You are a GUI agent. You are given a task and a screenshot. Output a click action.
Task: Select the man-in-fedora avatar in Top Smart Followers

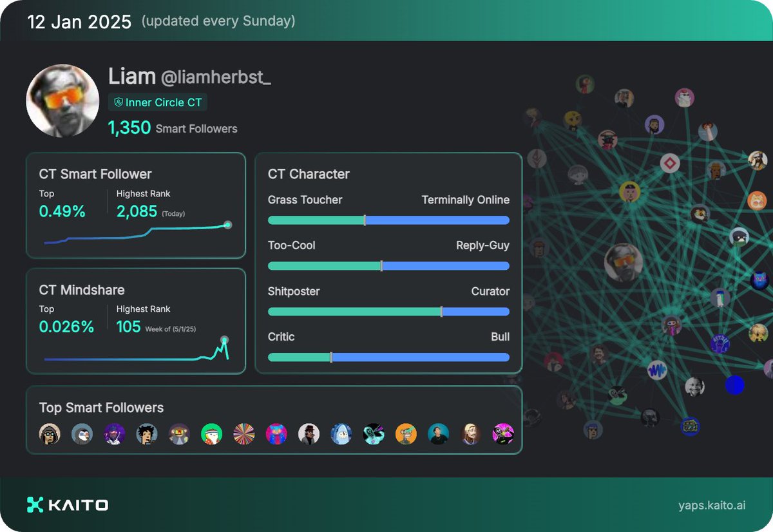pos(309,434)
